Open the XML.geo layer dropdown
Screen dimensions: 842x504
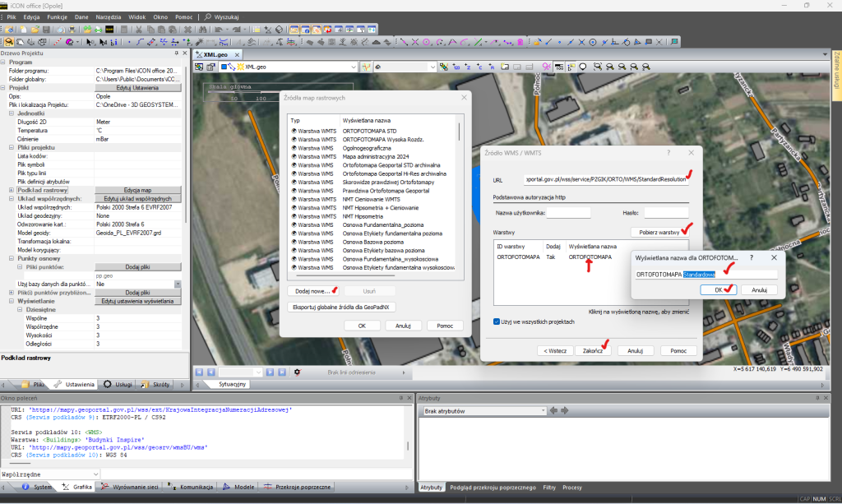coord(353,67)
